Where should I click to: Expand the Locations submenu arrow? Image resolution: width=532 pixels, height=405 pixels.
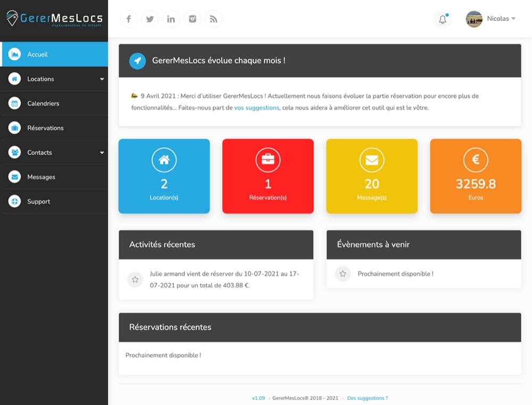click(x=102, y=79)
